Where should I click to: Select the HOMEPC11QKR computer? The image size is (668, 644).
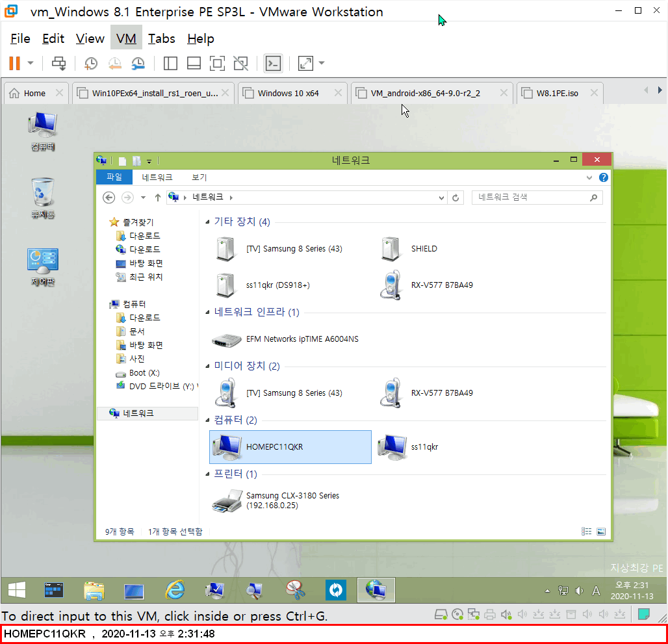290,447
